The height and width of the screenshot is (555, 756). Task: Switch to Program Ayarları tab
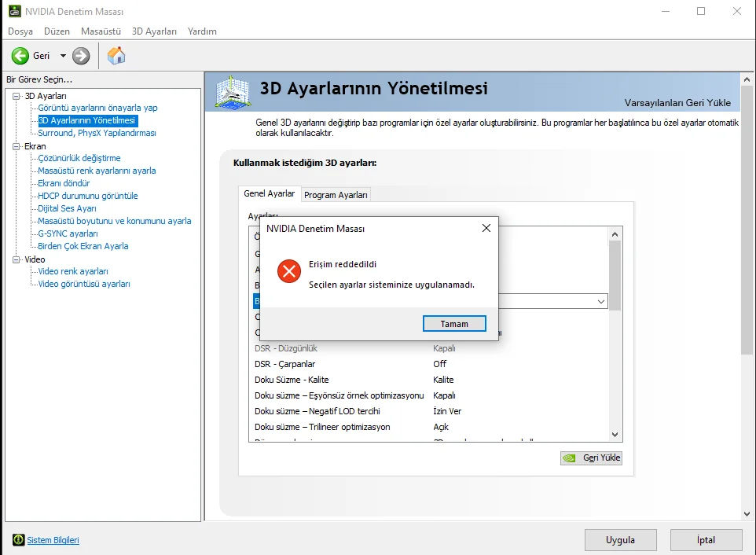[336, 195]
